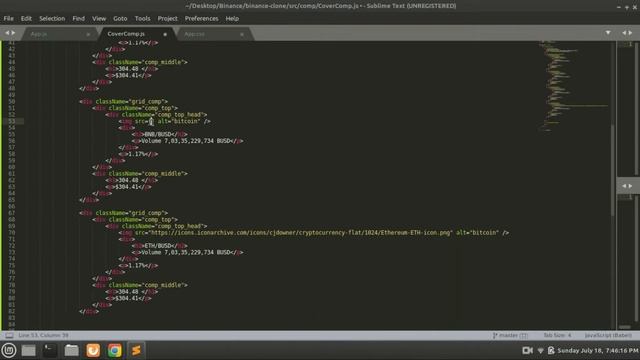This screenshot has height=360, width=640.
Task: Open the Help menu
Action: point(232,18)
